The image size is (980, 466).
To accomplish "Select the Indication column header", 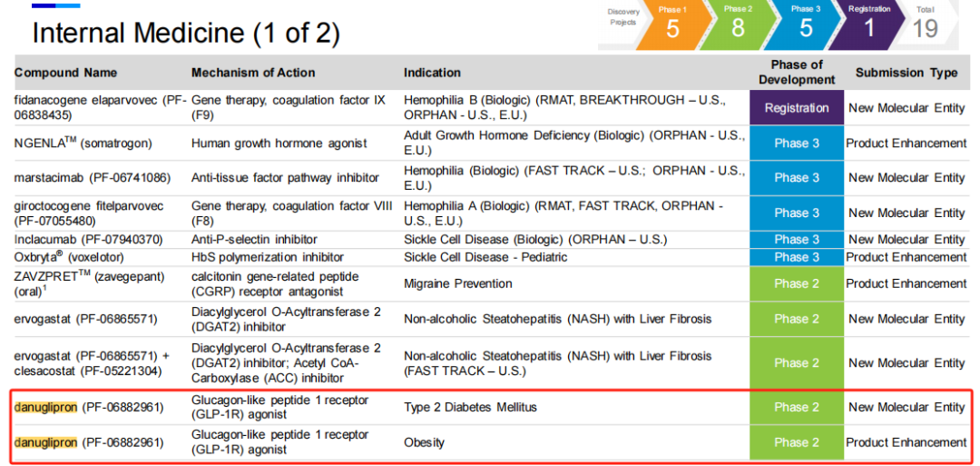I will point(432,73).
